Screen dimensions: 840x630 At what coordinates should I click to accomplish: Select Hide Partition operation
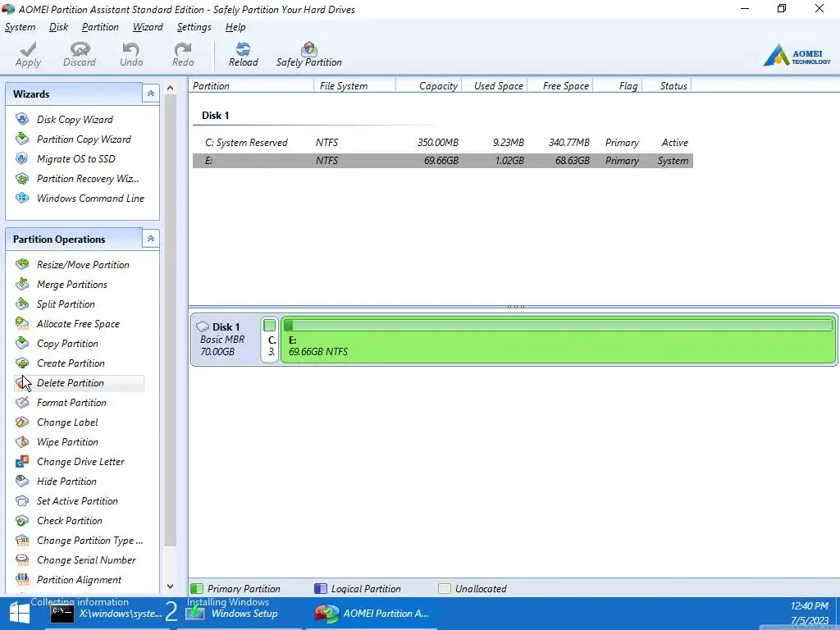click(x=66, y=482)
